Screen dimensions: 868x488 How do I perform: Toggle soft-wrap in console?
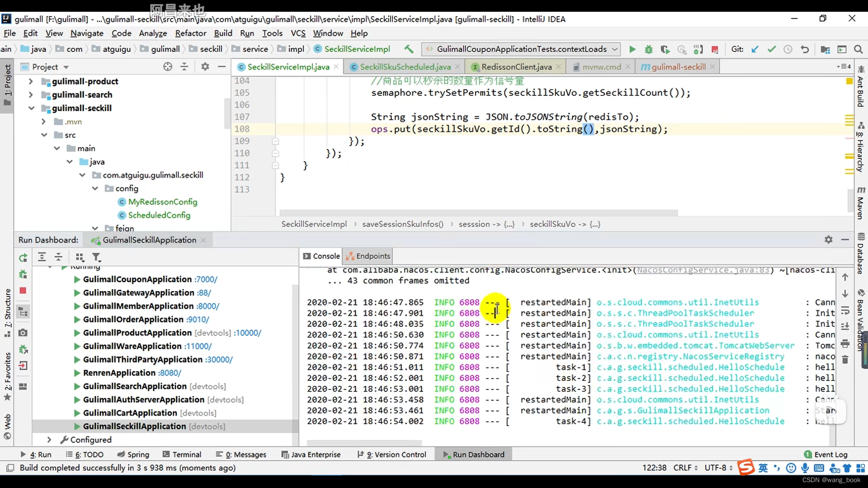pos(845,310)
